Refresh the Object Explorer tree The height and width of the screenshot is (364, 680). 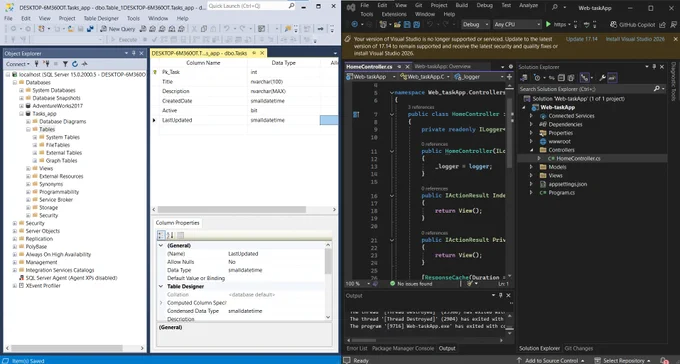[x=75, y=64]
